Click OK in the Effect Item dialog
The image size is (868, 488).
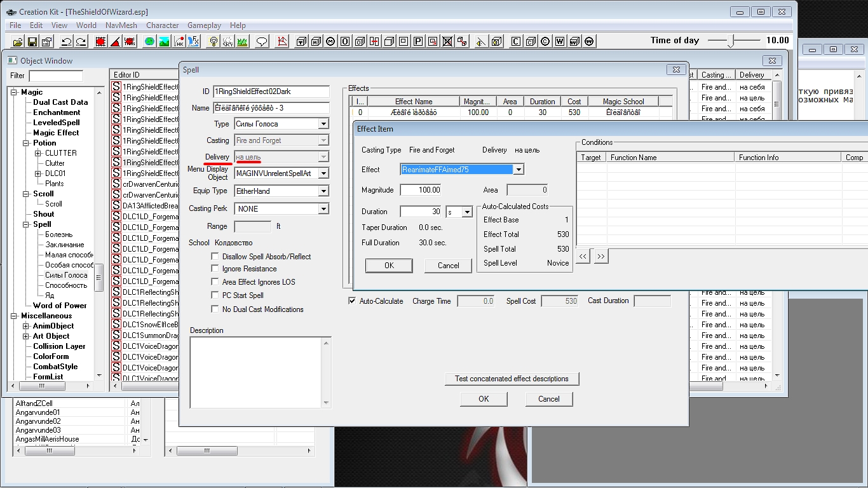389,266
